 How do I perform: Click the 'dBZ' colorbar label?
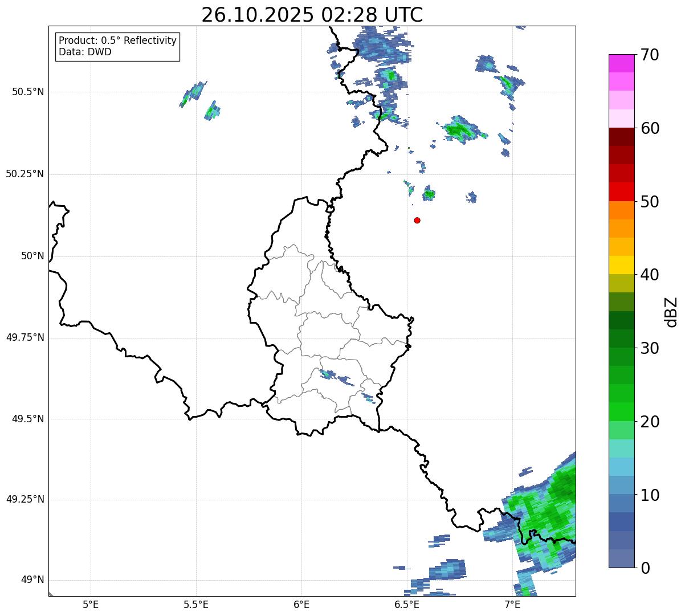pos(671,312)
